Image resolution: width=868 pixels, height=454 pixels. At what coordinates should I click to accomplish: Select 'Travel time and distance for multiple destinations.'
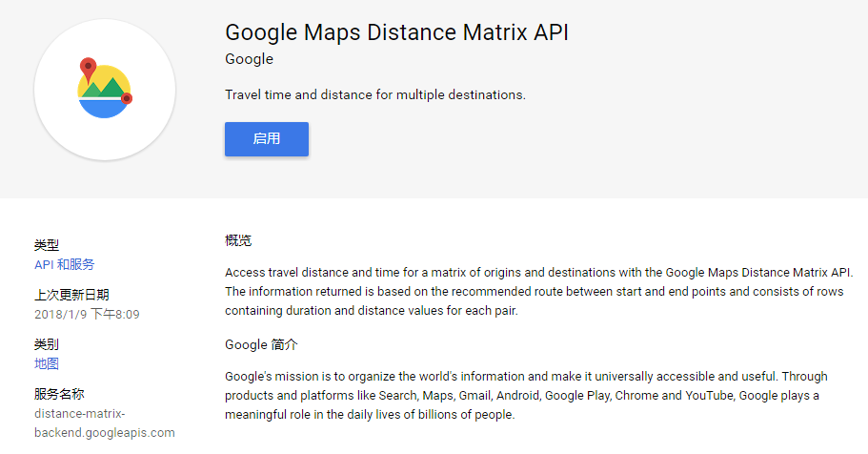(375, 94)
